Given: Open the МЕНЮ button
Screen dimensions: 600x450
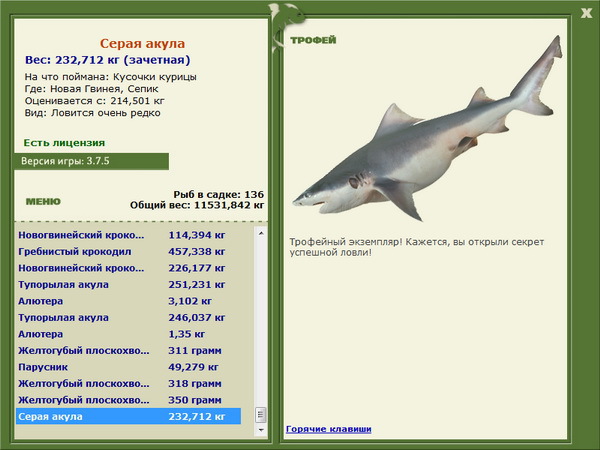Looking at the screenshot, I should tap(43, 201).
